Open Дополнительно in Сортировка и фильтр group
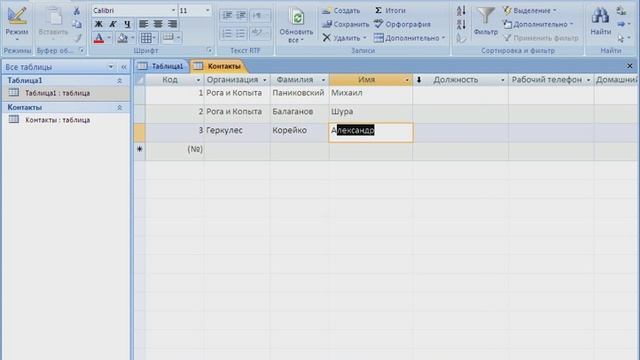This screenshot has width=640, height=360. pyautogui.click(x=538, y=24)
